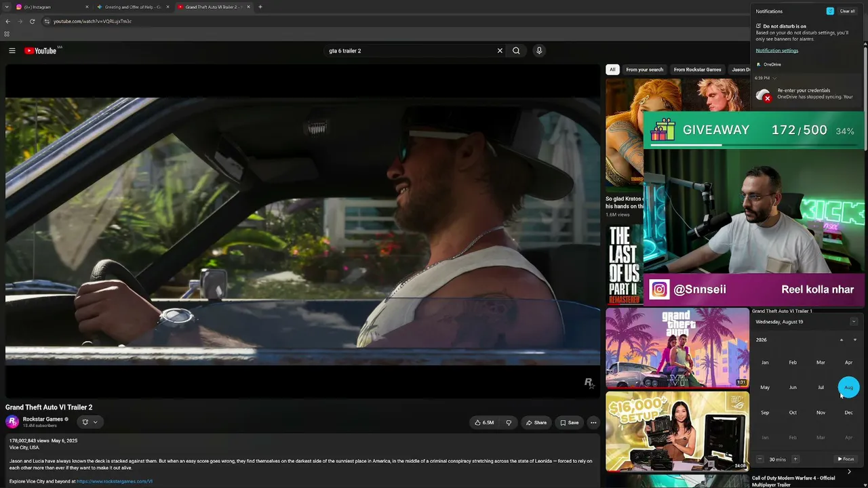Image resolution: width=868 pixels, height=488 pixels.
Task: Open Rockstar Games channel name
Action: [43, 419]
